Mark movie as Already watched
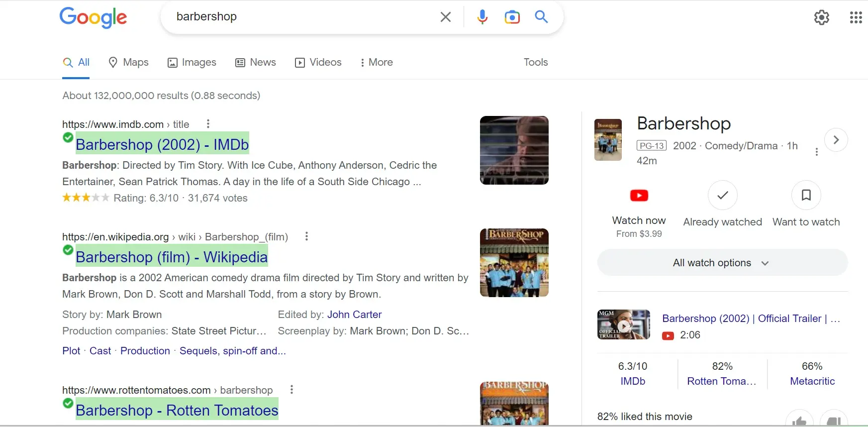Viewport: 868px width, 427px height. pyautogui.click(x=722, y=196)
